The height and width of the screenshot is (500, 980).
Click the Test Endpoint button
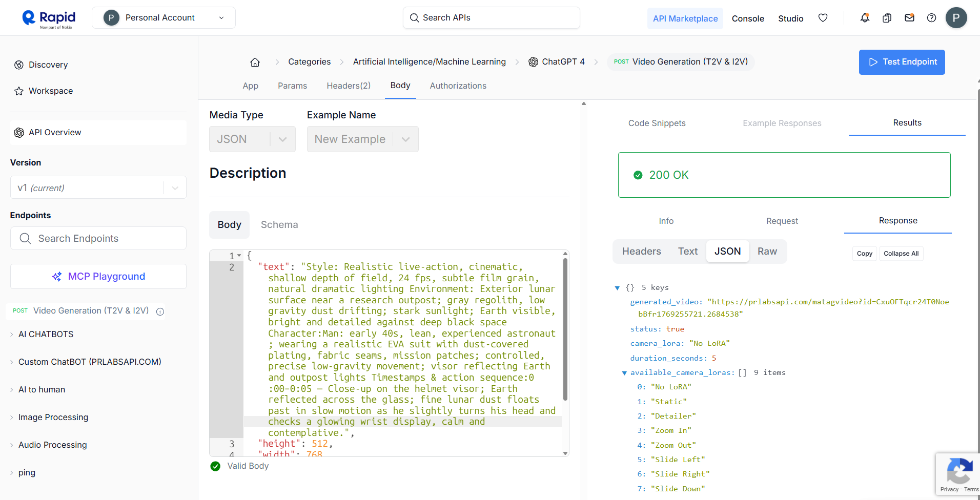pos(902,62)
